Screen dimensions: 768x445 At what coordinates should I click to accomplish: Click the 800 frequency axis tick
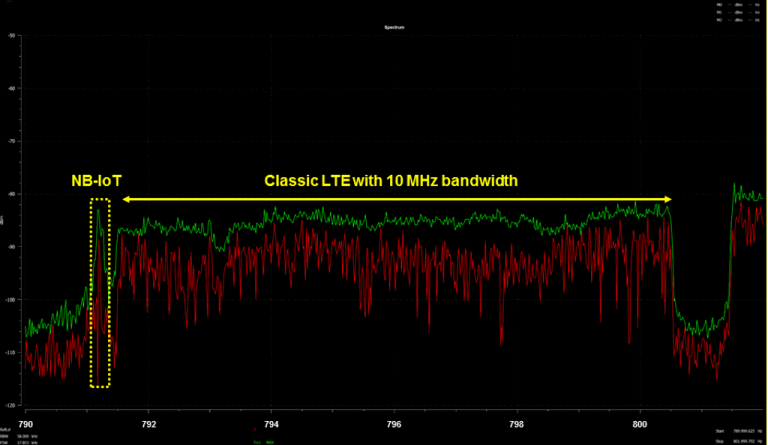point(640,424)
